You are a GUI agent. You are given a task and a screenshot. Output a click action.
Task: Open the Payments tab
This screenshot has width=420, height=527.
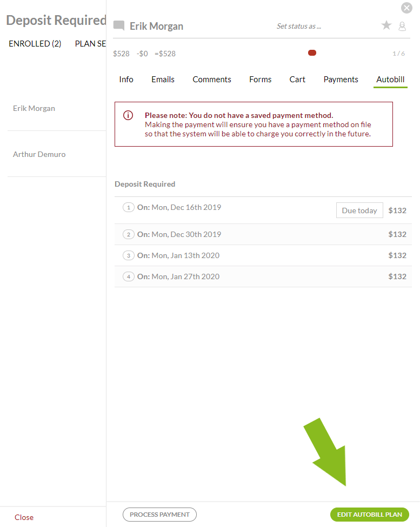[341, 80]
